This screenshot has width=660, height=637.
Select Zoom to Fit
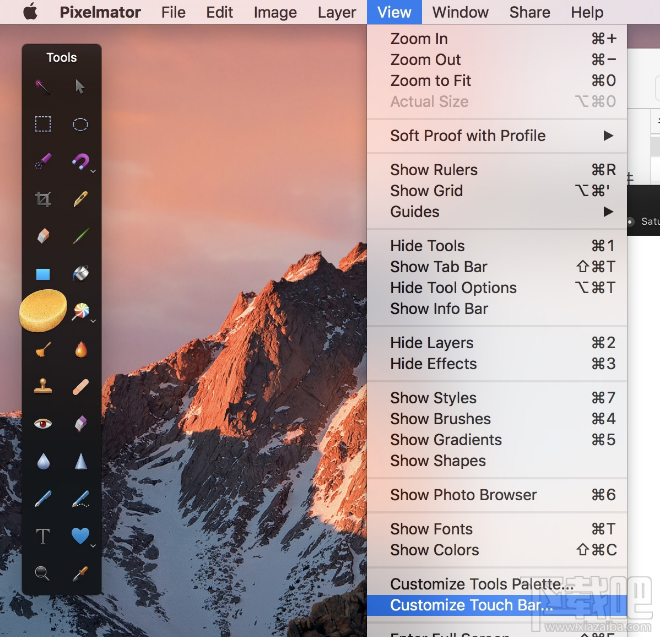tap(497, 81)
